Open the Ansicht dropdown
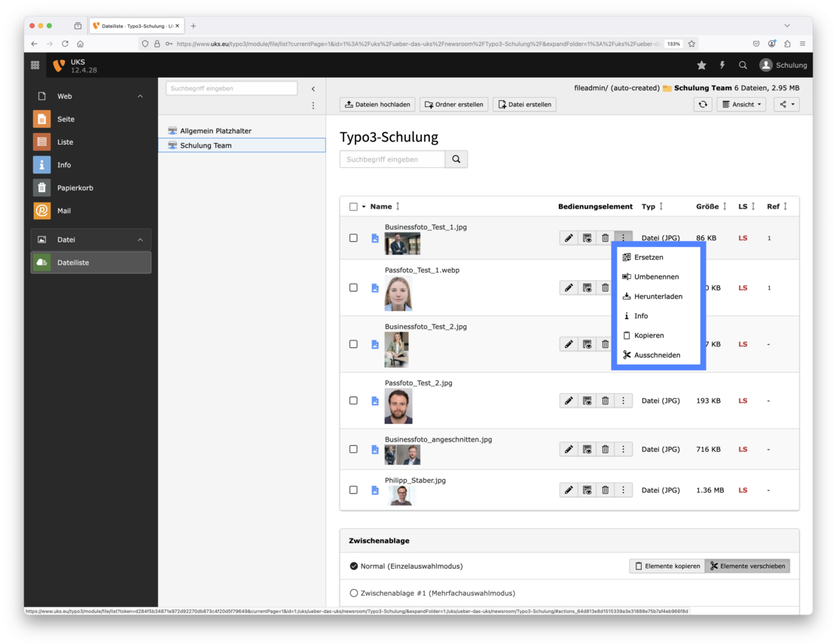 click(x=741, y=105)
